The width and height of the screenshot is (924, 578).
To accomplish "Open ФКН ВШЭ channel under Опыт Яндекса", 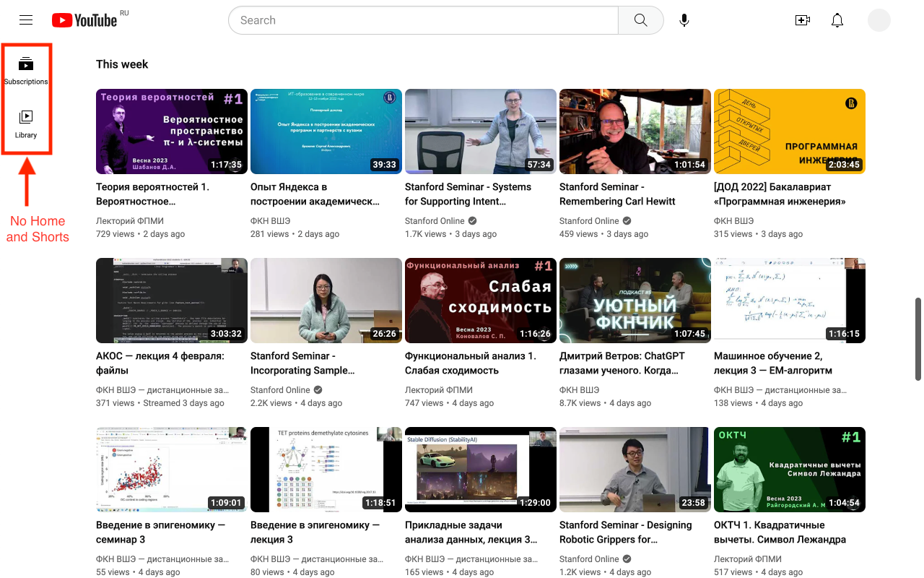I will point(271,221).
